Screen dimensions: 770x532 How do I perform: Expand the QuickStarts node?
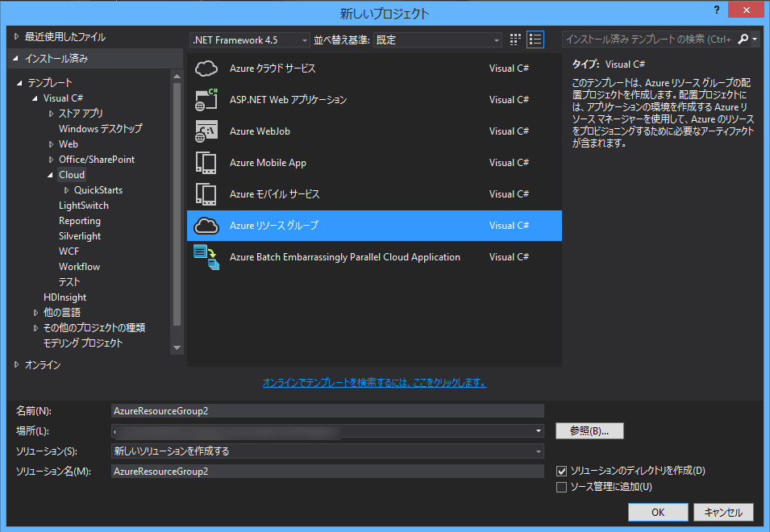[66, 190]
